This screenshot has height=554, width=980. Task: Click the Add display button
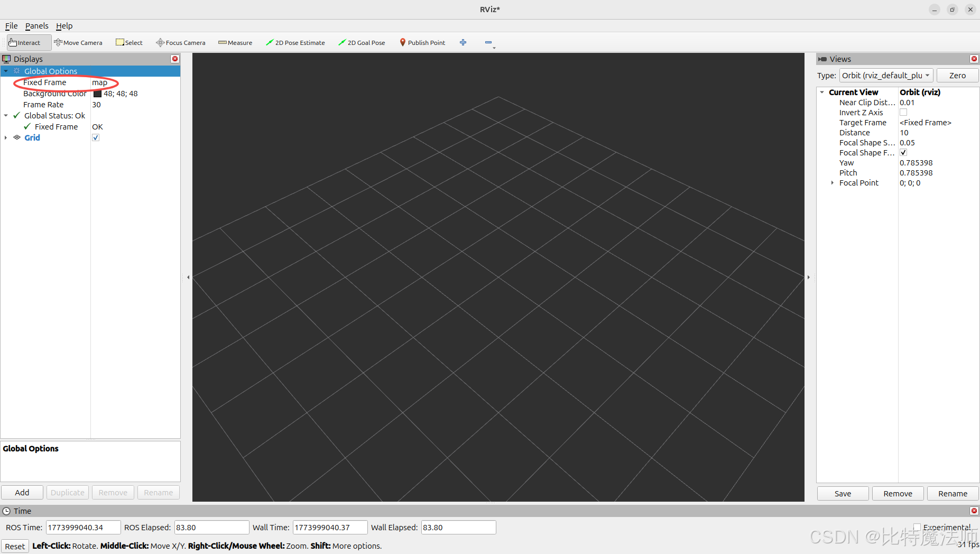click(x=22, y=492)
